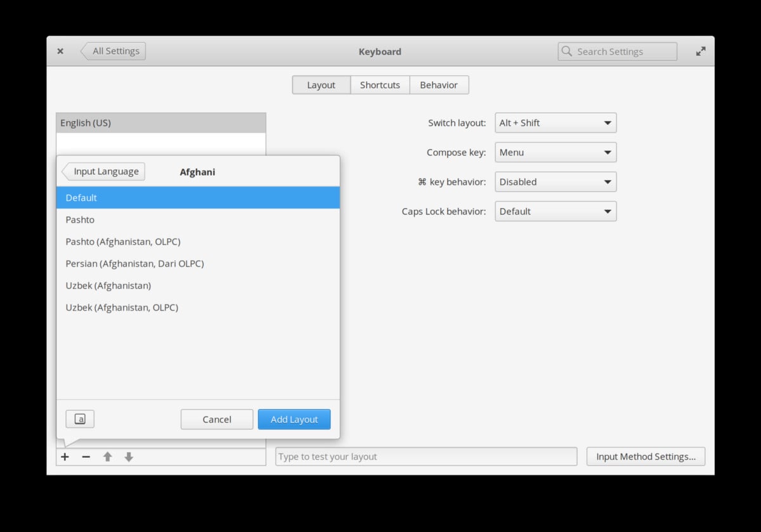761x532 pixels.
Task: Select Pashto from the Afghani layout list
Action: pyautogui.click(x=80, y=219)
